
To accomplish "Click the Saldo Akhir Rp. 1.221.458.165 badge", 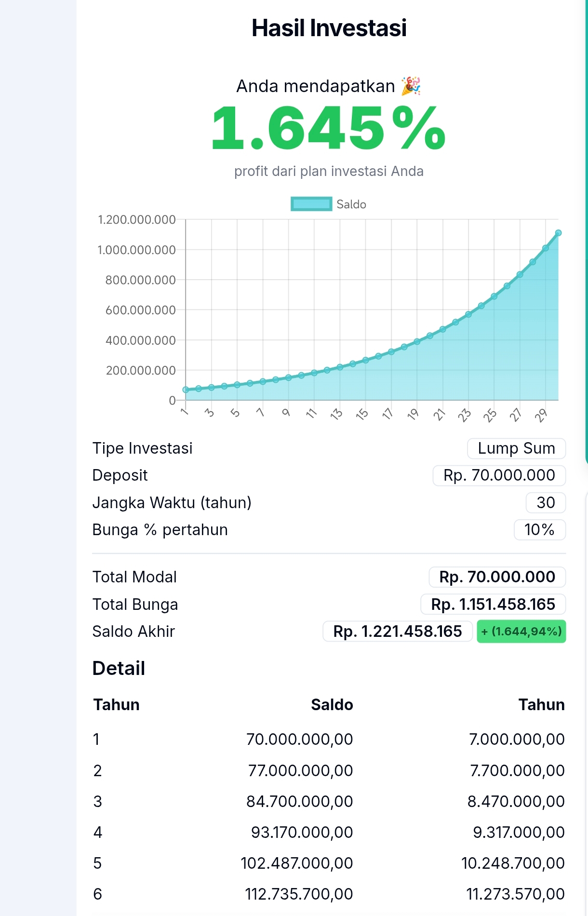I will tap(398, 632).
